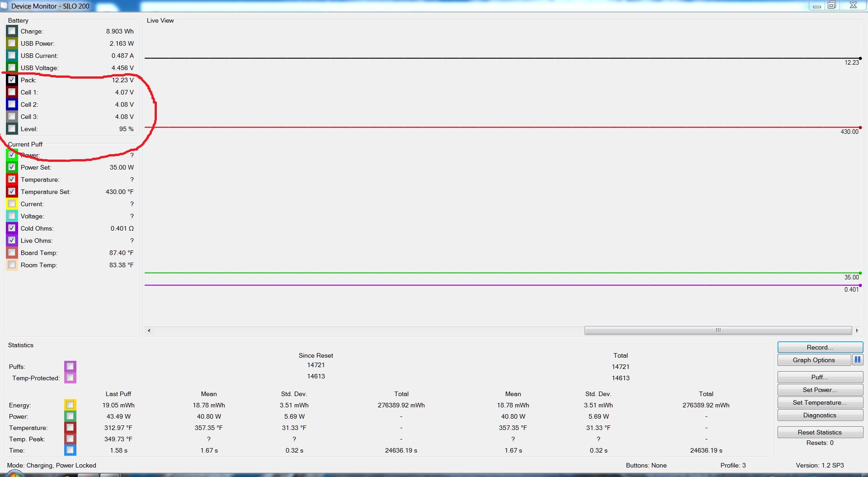The width and height of the screenshot is (868, 477).
Task: Turn on the USB Voltage checkbox
Action: point(12,68)
